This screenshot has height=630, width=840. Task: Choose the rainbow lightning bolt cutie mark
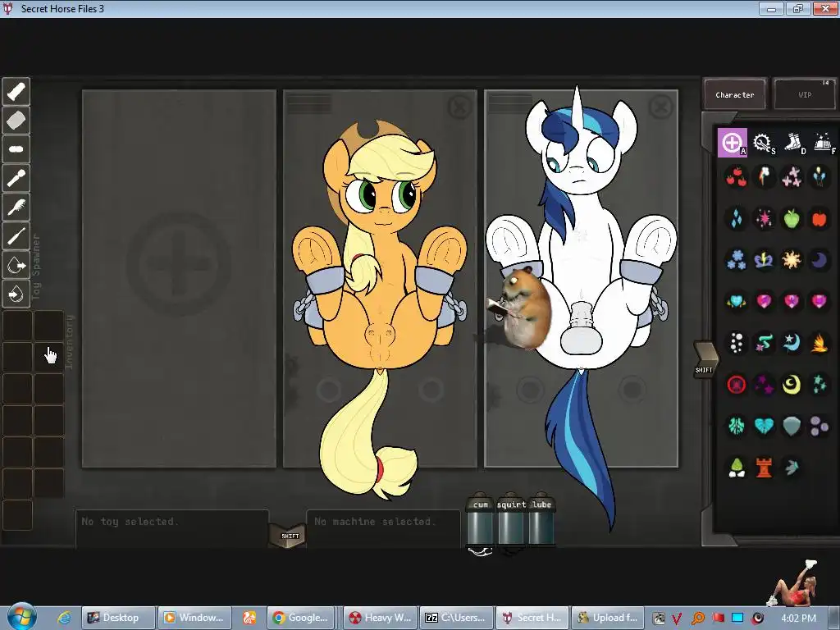(765, 177)
